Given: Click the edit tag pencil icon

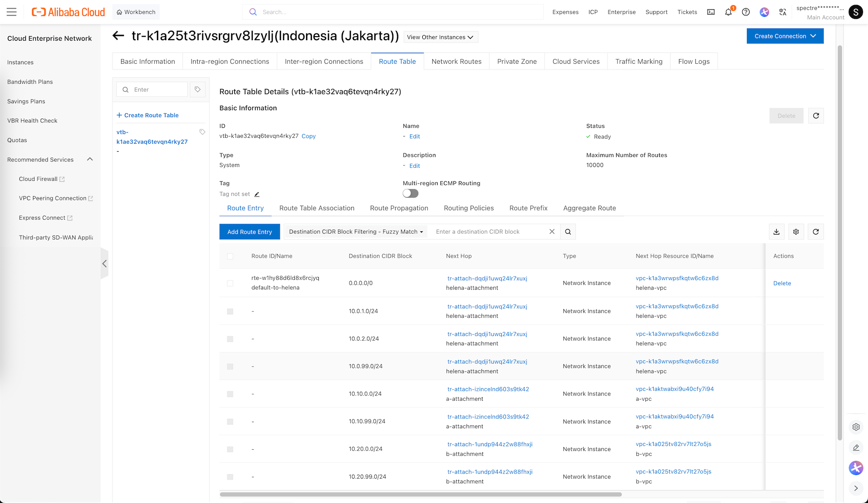Looking at the screenshot, I should [257, 194].
